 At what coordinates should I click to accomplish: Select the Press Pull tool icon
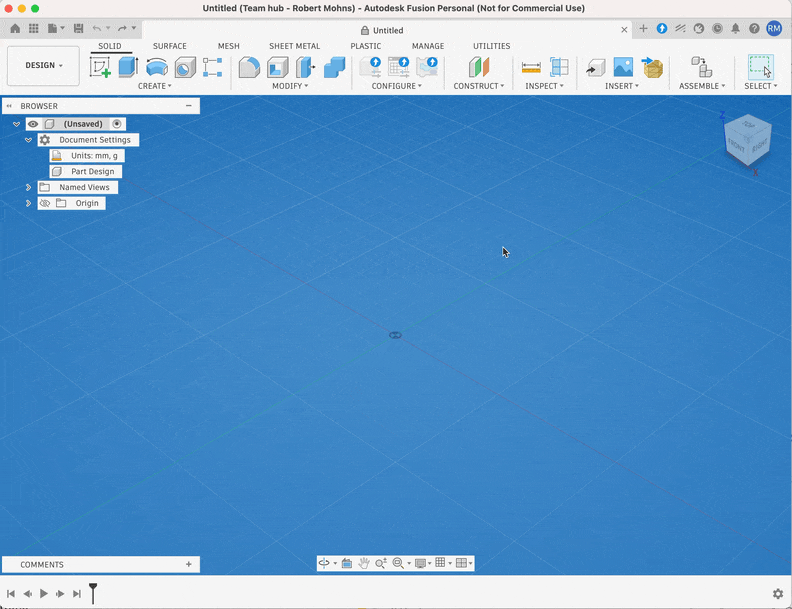click(x=306, y=67)
